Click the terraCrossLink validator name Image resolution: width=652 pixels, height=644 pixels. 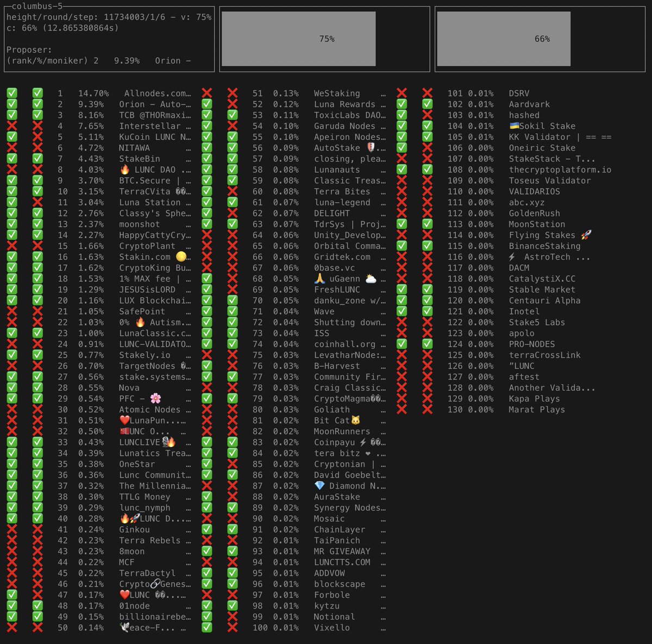(545, 355)
